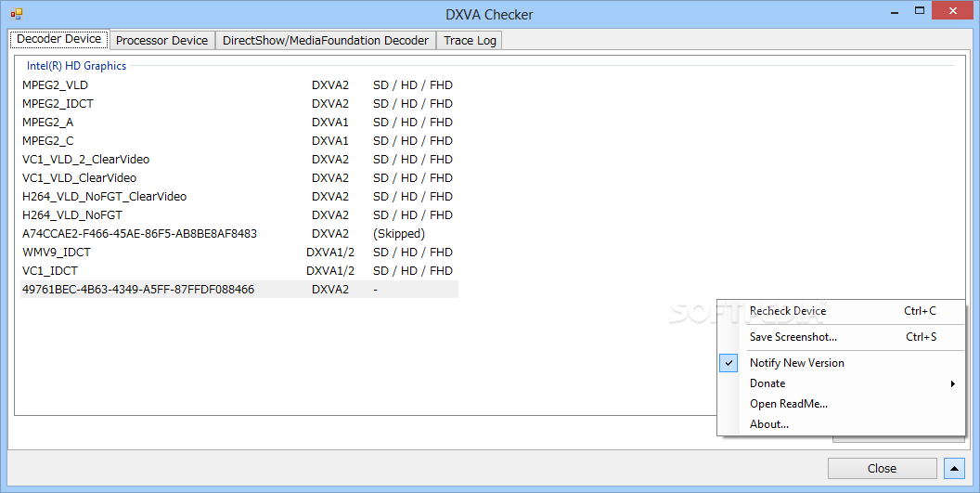Select the MPEG2_VLD decoder row
This screenshot has width=980, height=493.
(x=239, y=85)
